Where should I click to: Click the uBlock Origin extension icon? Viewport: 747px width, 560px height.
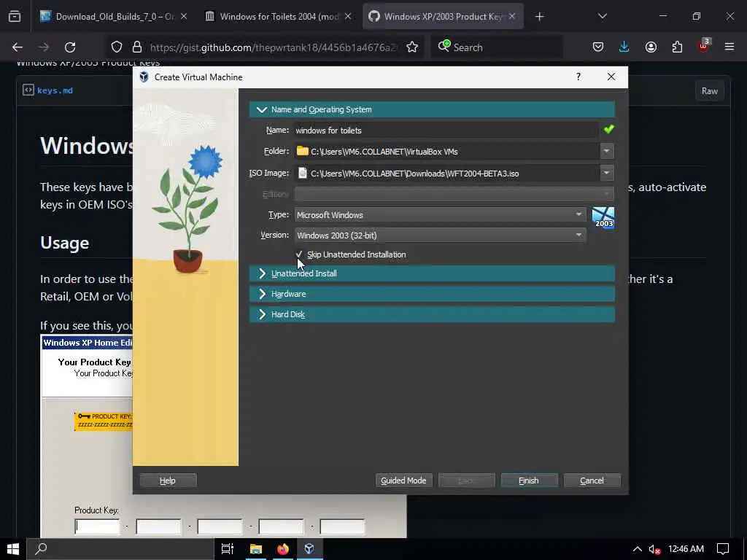point(703,46)
